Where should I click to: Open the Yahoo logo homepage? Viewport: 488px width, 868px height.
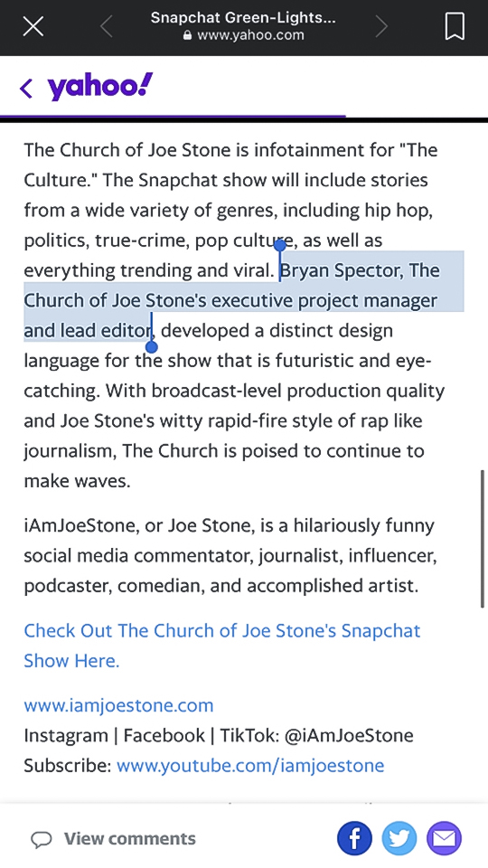pyautogui.click(x=99, y=87)
